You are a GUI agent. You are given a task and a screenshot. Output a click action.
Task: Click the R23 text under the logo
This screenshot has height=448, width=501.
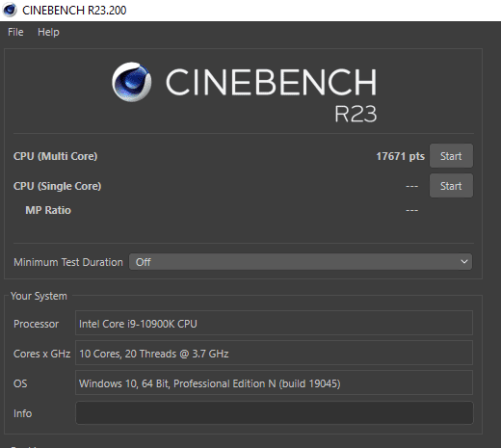pos(356,114)
